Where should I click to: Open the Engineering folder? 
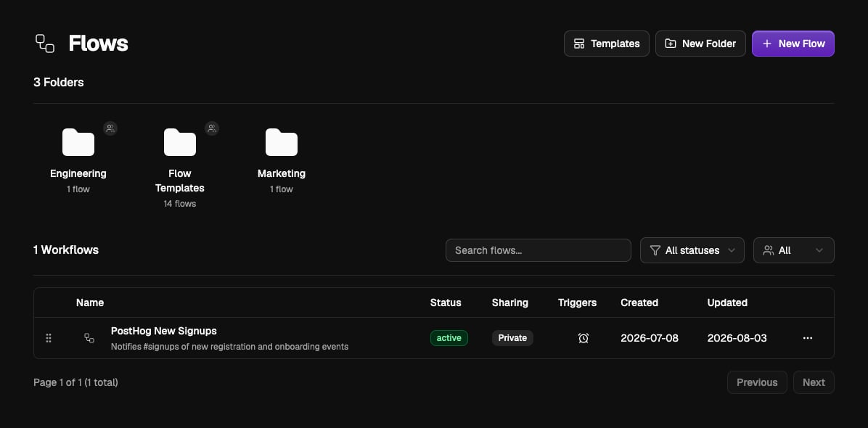[78, 143]
